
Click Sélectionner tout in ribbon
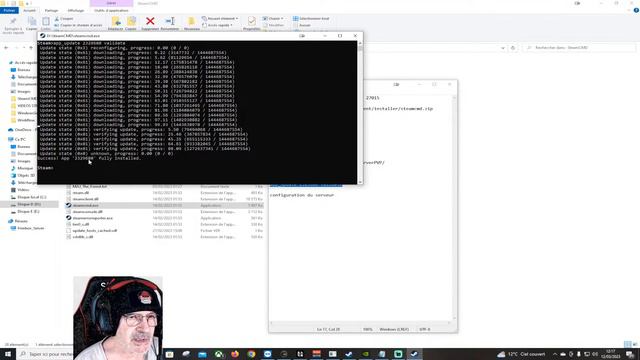311,18
